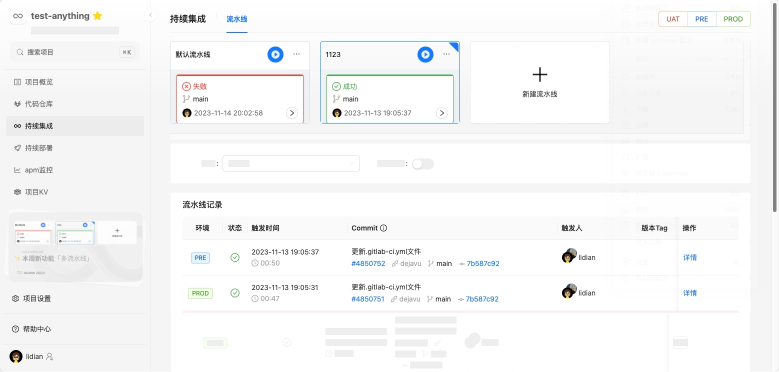Select 持续集成 in sidebar
The image size is (779, 372).
click(x=75, y=126)
